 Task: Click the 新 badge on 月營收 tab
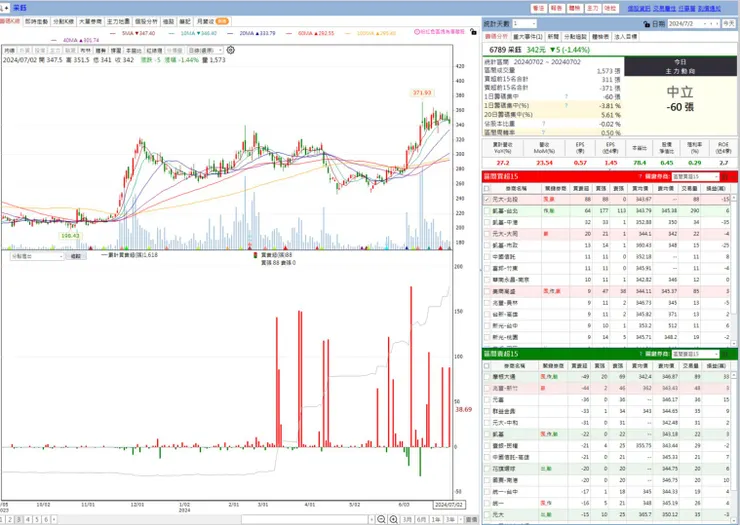coord(222,21)
